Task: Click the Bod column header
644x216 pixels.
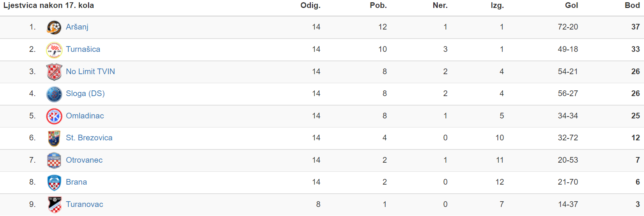Action: point(632,5)
